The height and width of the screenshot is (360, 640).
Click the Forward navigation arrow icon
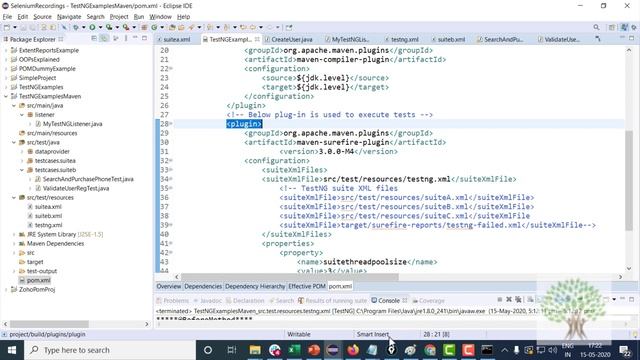click(x=269, y=27)
